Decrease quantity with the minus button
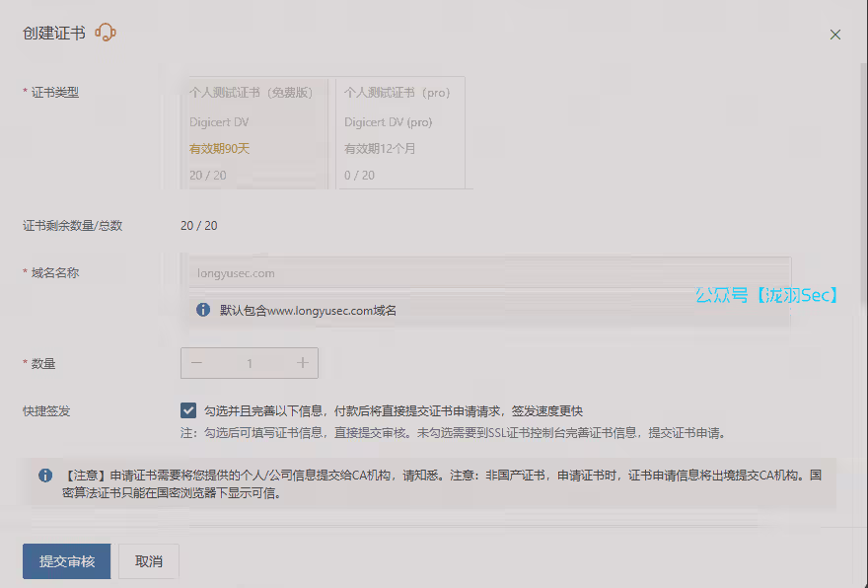The image size is (868, 588). pyautogui.click(x=197, y=363)
